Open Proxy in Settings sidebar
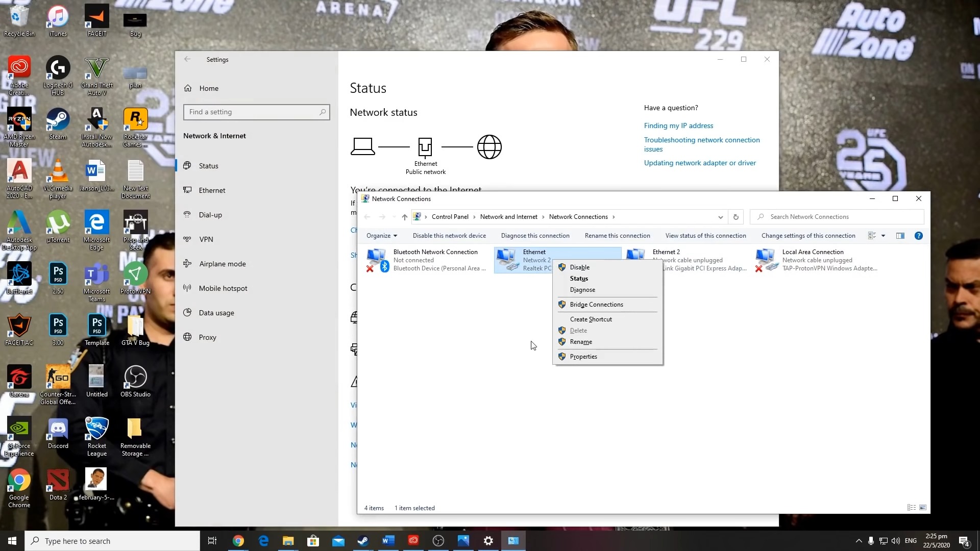Viewport: 980px width, 551px height. click(x=256, y=337)
